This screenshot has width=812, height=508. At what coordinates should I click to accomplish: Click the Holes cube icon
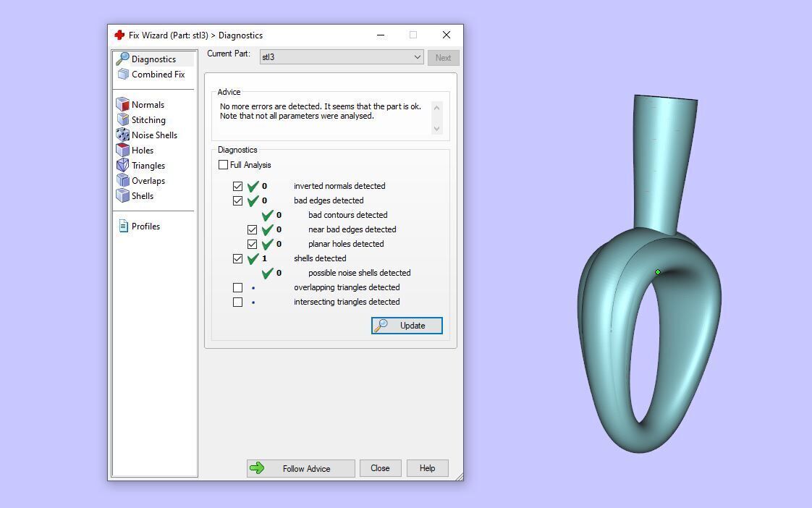(x=123, y=151)
